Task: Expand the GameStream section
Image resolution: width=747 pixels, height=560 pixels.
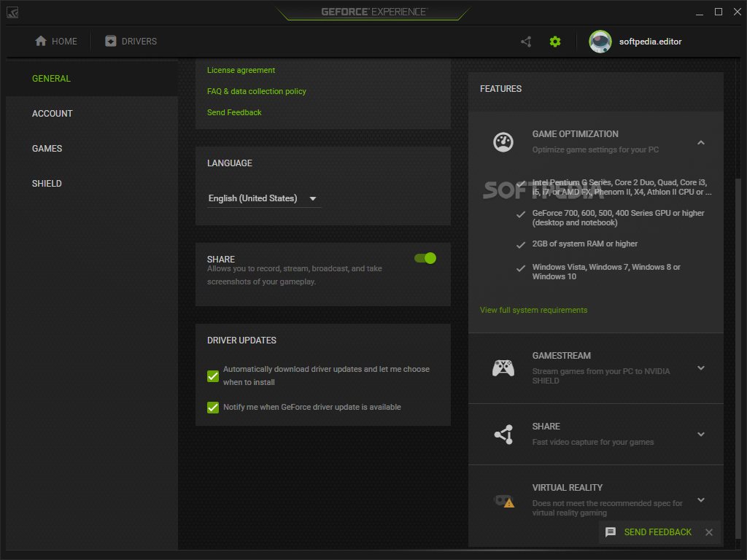Action: click(x=701, y=367)
